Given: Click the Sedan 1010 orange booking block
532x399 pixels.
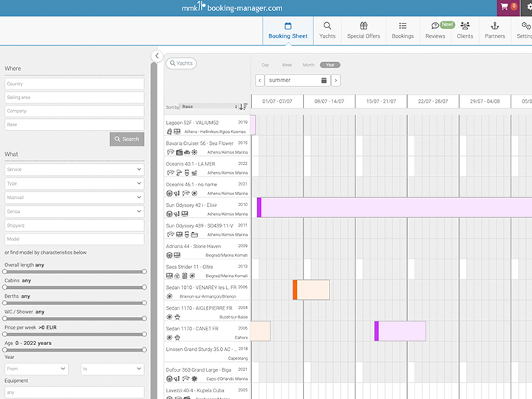Looking at the screenshot, I should click(x=311, y=290).
